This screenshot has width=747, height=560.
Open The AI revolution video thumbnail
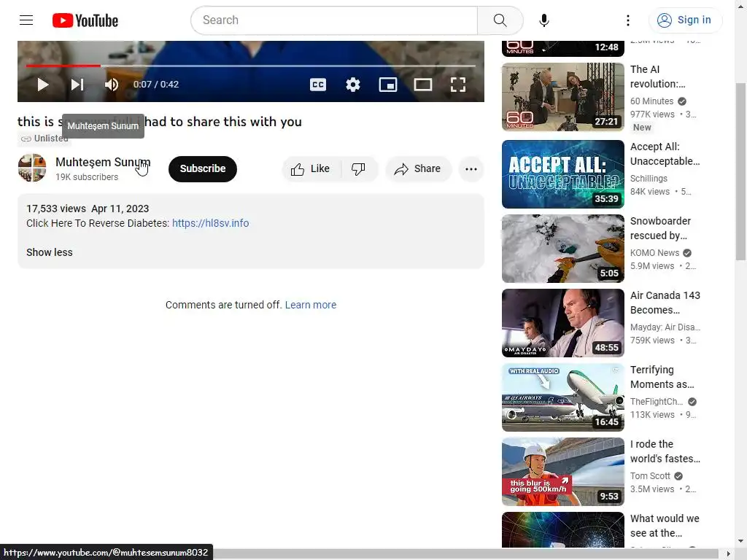tap(562, 97)
